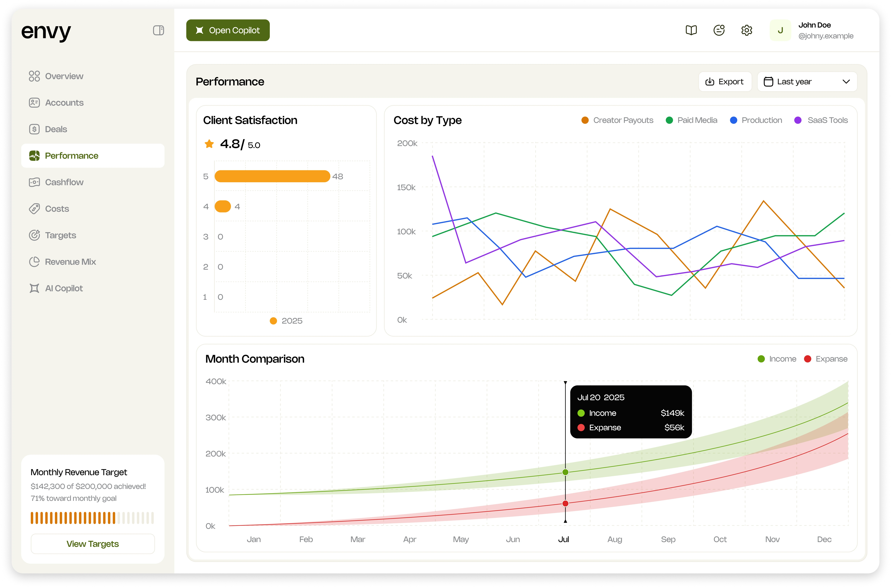Image resolution: width=891 pixels, height=588 pixels.
Task: Open settings via the gear icon
Action: (747, 30)
